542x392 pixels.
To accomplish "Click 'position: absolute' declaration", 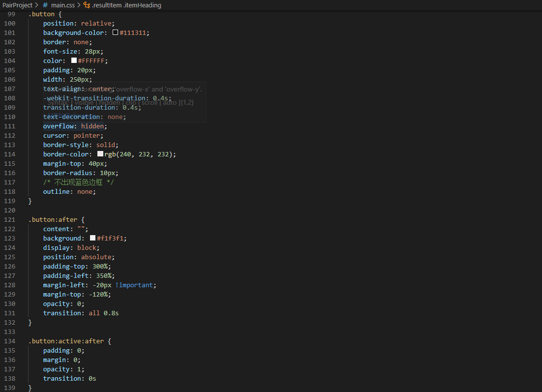I will 79,257.
